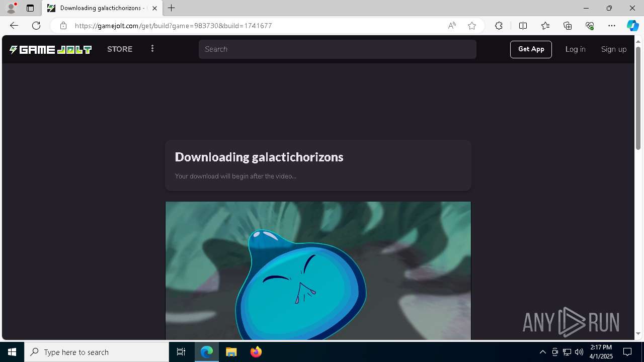Click Log in link
This screenshot has width=644, height=362.
[x=575, y=49]
